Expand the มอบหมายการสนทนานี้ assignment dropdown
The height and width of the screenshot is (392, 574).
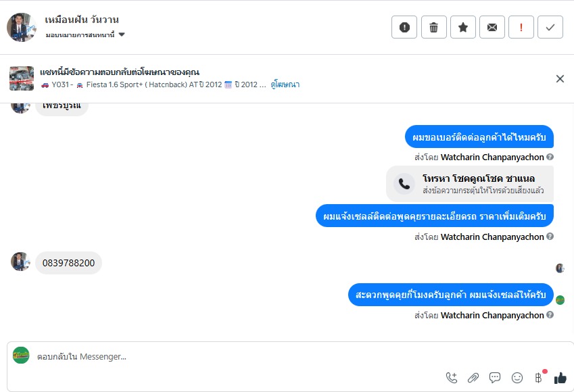pos(85,34)
